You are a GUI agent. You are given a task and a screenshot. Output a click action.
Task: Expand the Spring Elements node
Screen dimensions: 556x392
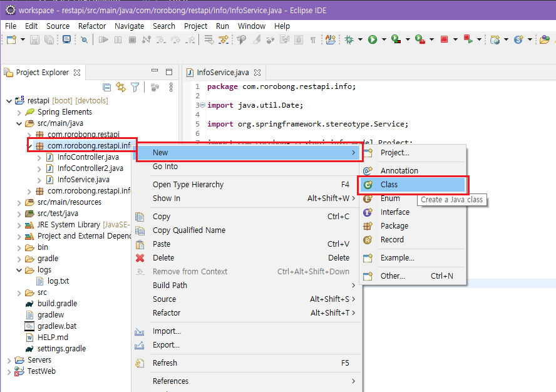pyautogui.click(x=19, y=113)
